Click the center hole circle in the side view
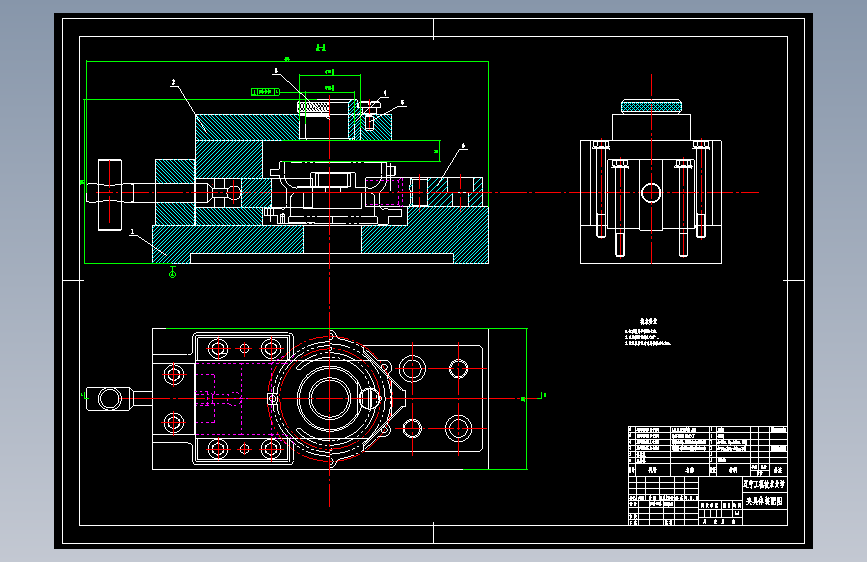 [651, 193]
